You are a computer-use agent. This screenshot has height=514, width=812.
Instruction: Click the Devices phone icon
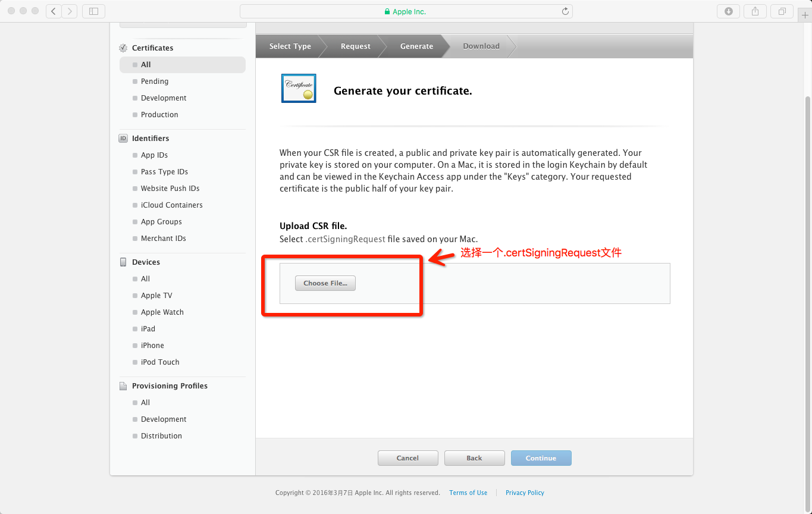pyautogui.click(x=123, y=262)
